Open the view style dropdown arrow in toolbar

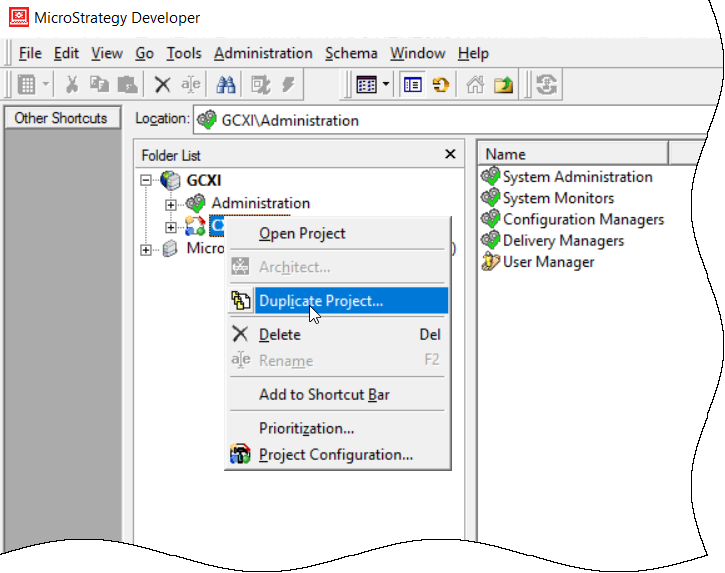pos(386,85)
